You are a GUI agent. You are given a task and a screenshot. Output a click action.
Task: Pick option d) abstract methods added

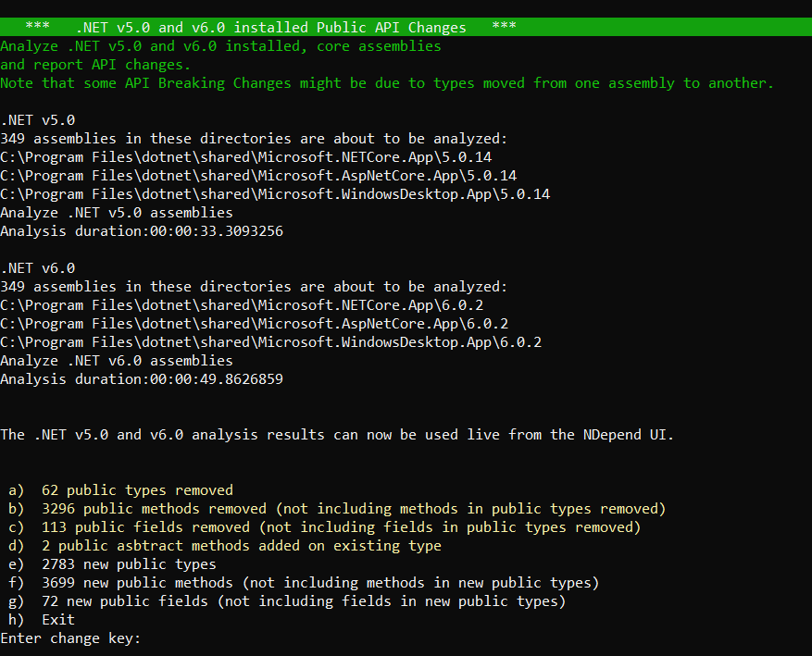[x=241, y=546]
